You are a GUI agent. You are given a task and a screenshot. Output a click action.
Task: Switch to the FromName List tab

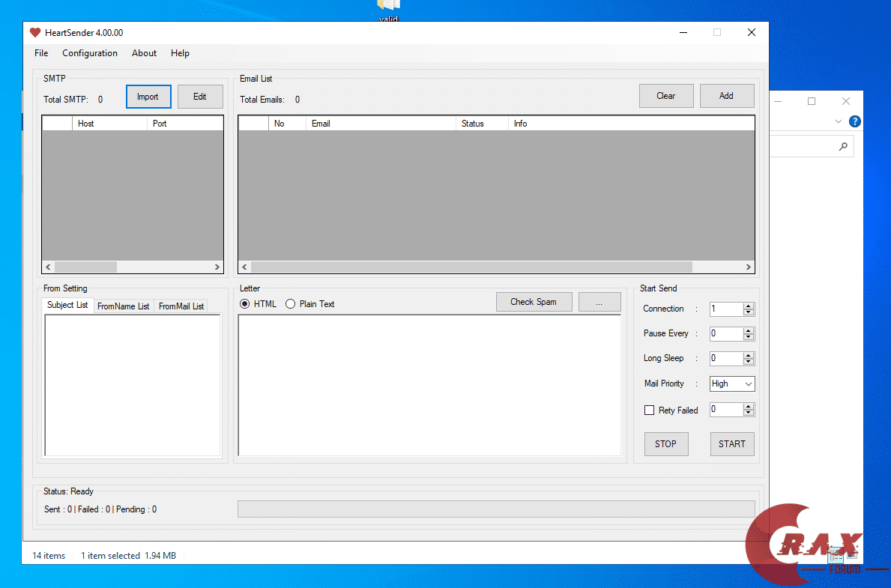tap(124, 306)
